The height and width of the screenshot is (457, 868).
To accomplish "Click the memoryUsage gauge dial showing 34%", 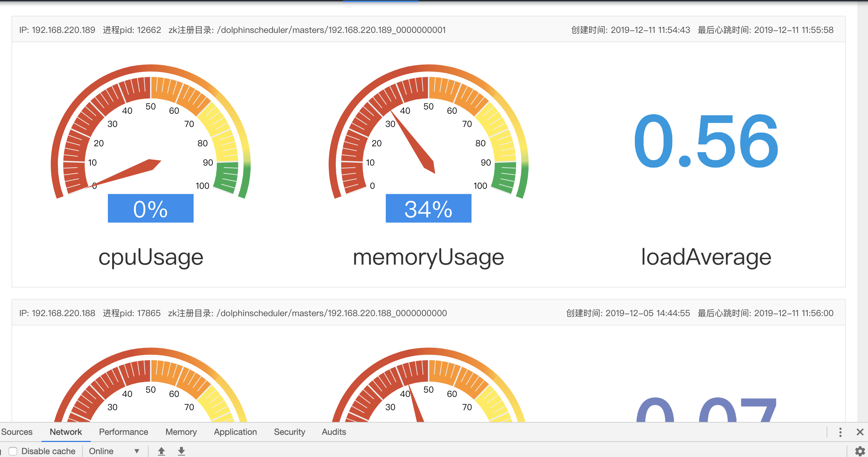I will tap(429, 132).
